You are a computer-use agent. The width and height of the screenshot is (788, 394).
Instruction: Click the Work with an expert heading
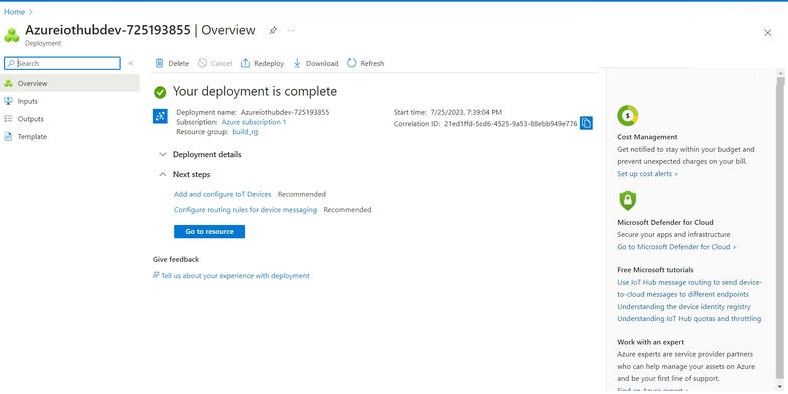click(x=650, y=342)
